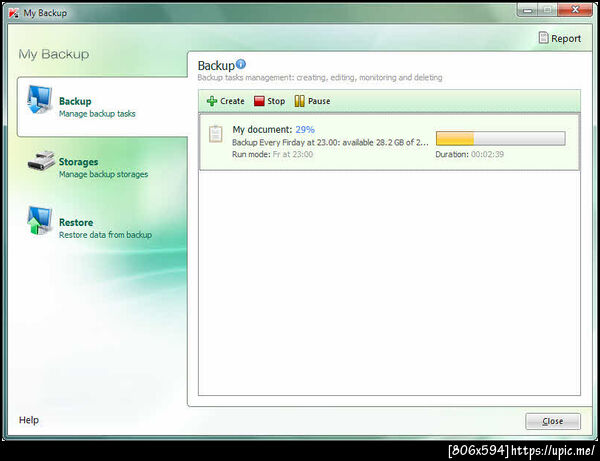Click the My document clipboard icon

click(215, 134)
